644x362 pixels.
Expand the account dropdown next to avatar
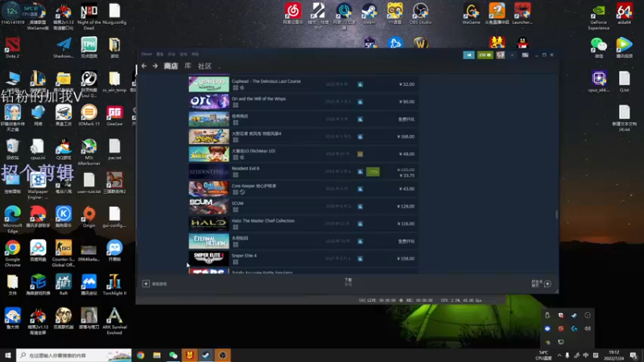tap(512, 55)
